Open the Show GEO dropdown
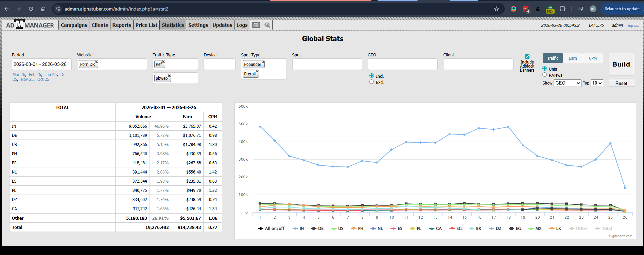The width and height of the screenshot is (644, 255). 567,83
